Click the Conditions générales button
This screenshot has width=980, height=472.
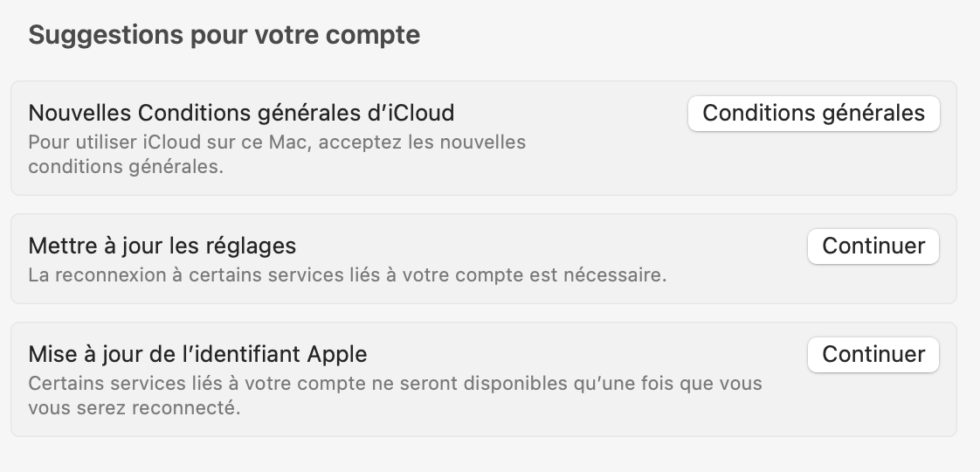tap(813, 114)
